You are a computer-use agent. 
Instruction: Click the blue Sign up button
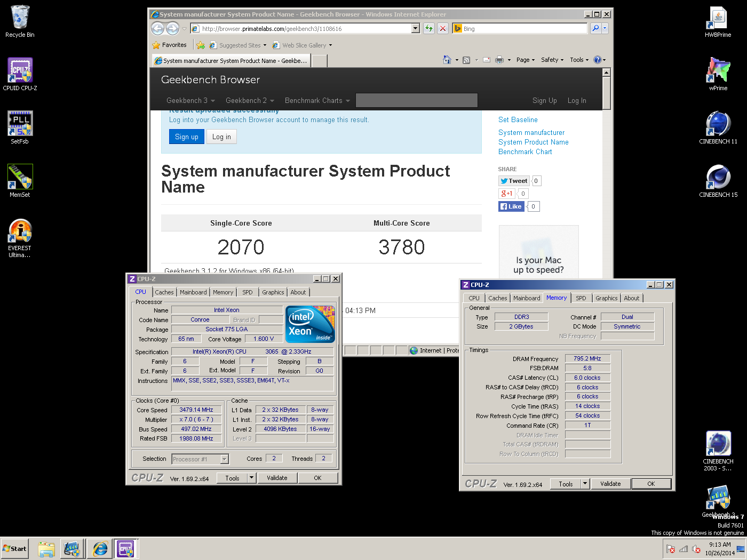click(x=187, y=137)
